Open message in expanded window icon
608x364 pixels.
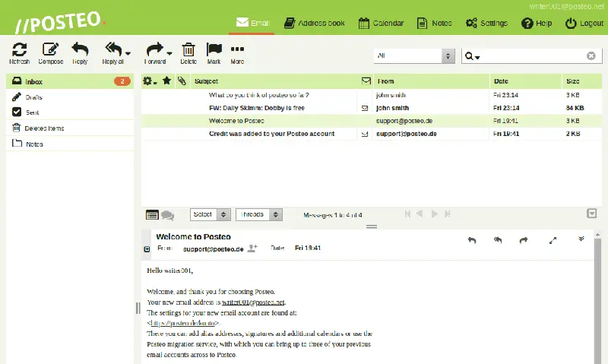tap(553, 241)
